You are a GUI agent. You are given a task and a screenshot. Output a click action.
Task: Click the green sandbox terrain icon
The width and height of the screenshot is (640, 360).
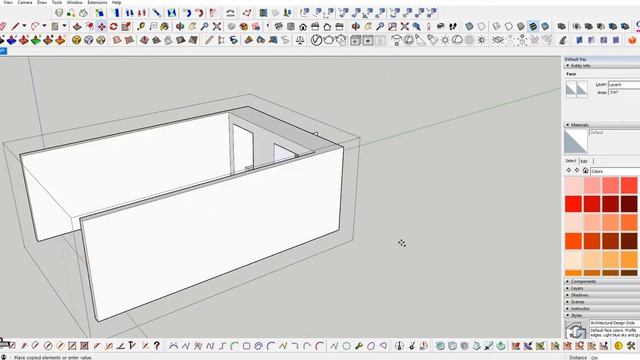(36, 40)
